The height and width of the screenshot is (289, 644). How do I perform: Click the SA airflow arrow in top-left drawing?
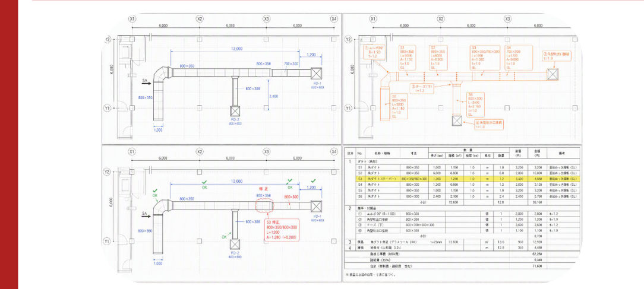tap(147, 83)
